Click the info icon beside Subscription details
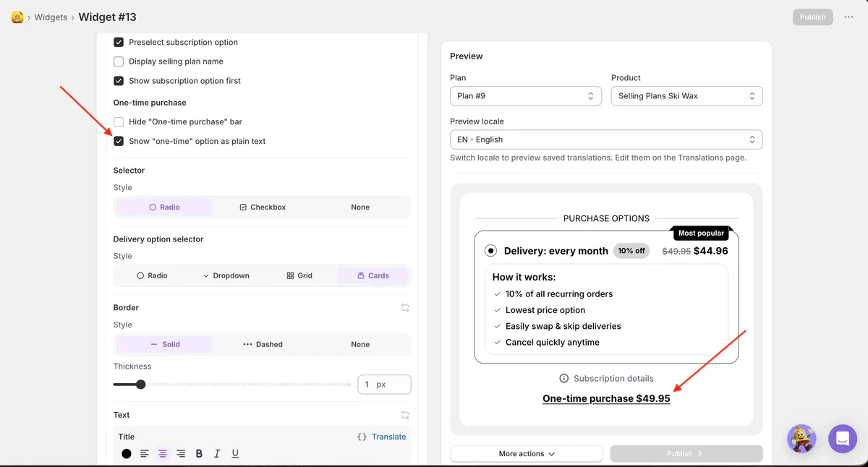 coord(564,378)
